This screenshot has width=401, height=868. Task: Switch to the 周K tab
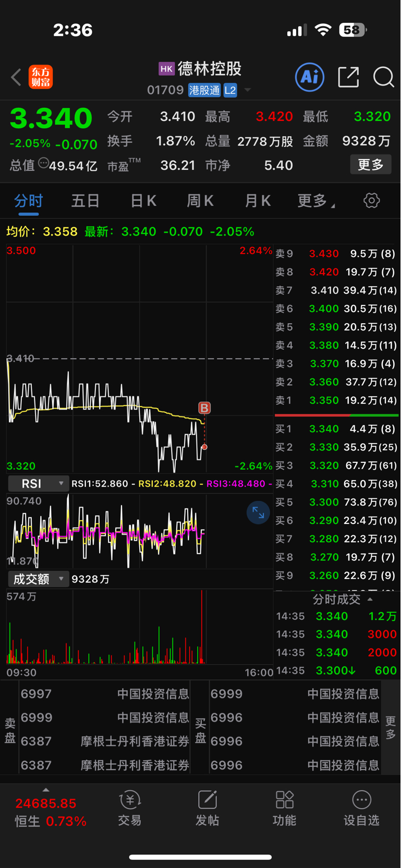(200, 201)
